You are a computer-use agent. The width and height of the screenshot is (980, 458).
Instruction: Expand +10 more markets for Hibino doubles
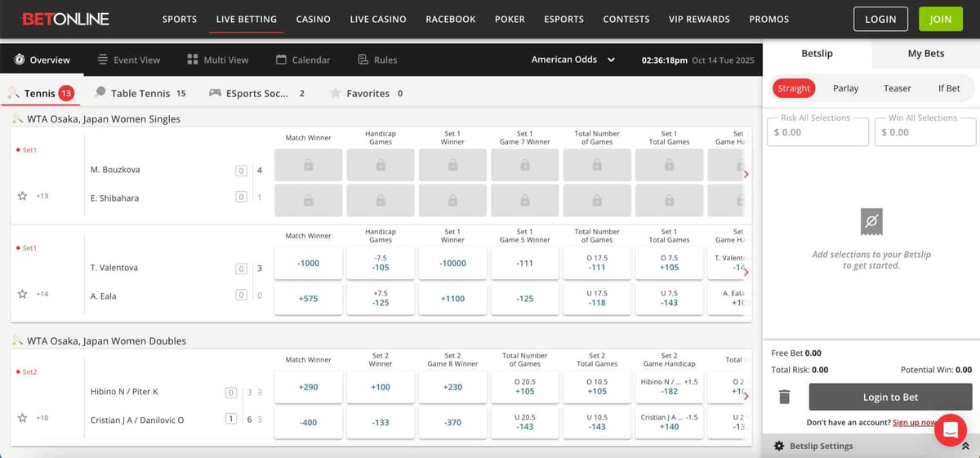(42, 418)
